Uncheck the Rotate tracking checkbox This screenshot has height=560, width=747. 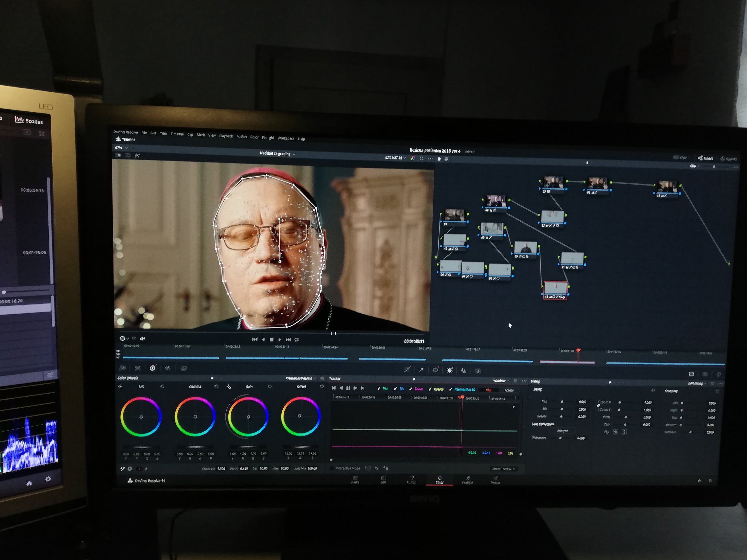(x=430, y=389)
